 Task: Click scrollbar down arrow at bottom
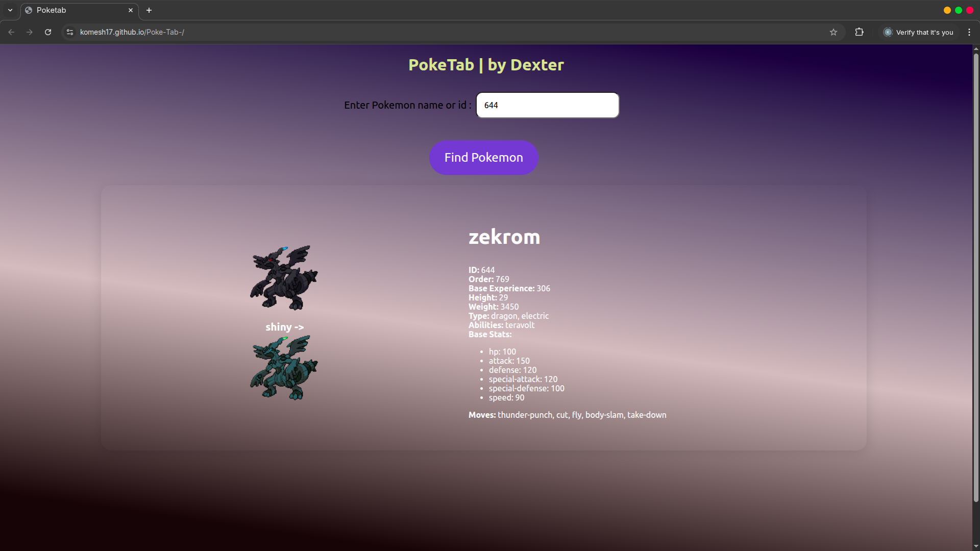[976, 546]
